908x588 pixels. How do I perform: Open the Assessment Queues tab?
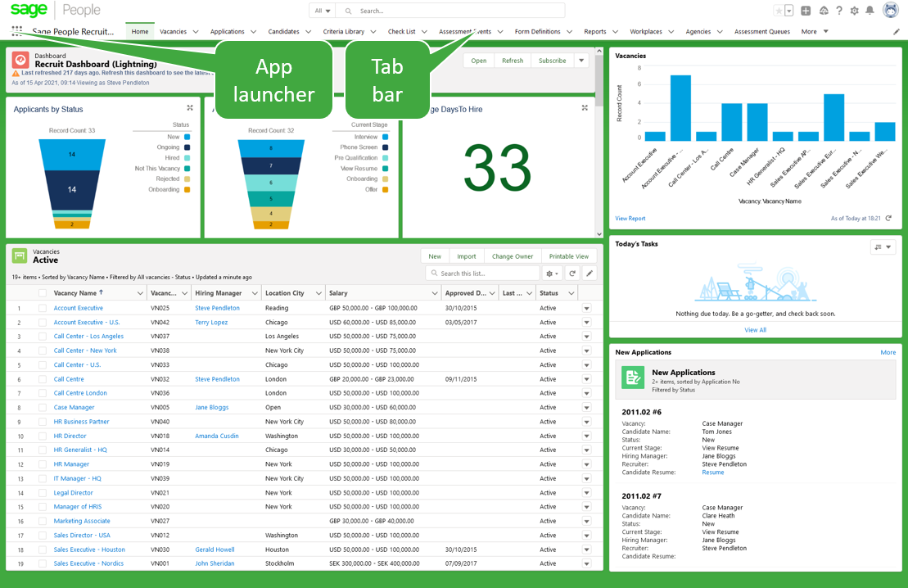[761, 32]
